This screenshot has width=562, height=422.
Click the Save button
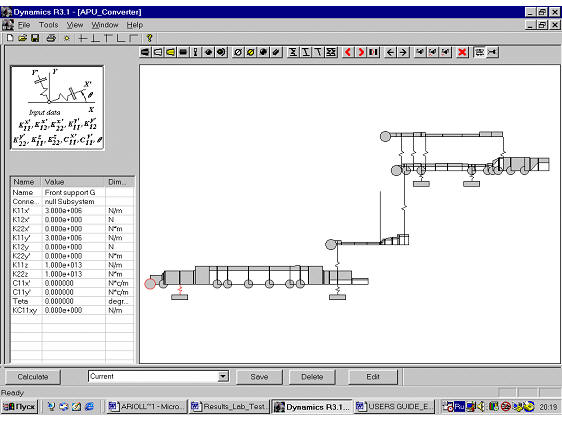pos(259,377)
